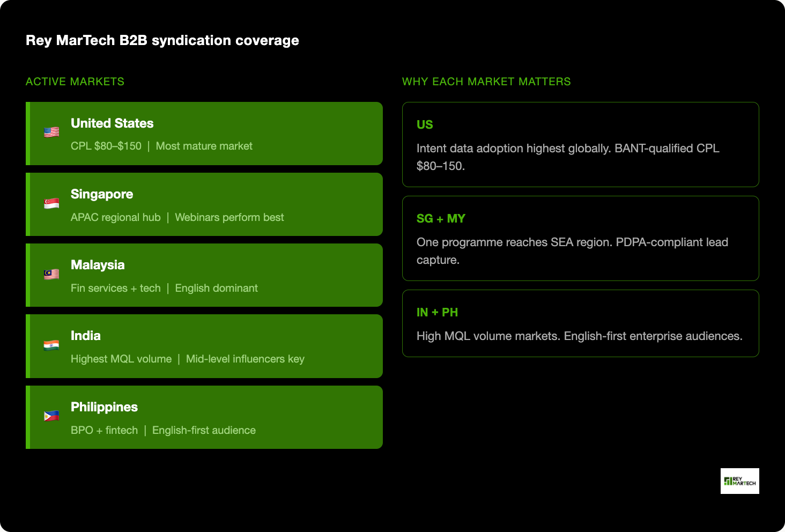Image resolution: width=785 pixels, height=532 pixels.
Task: Click the text Webinars perform best
Action: [x=229, y=217]
